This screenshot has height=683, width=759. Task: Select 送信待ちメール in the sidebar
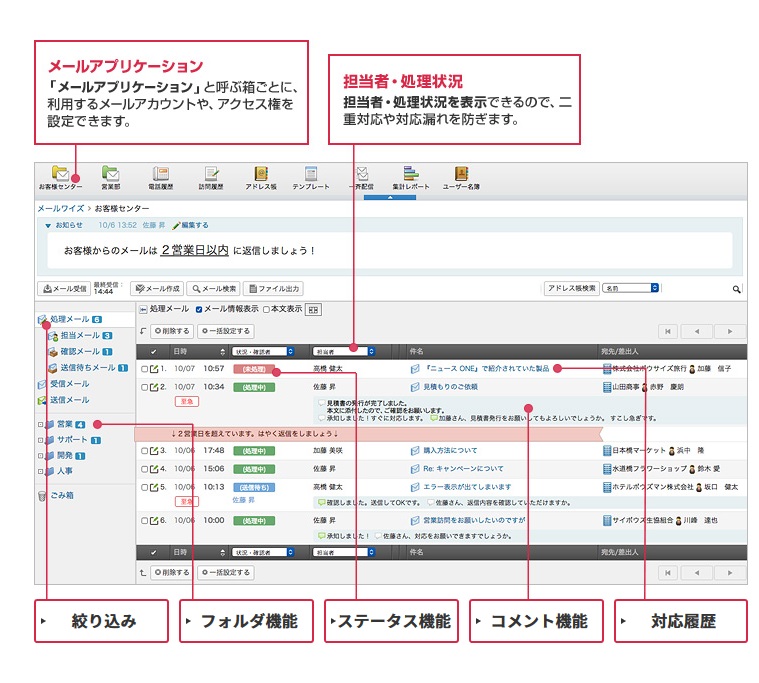(x=88, y=368)
